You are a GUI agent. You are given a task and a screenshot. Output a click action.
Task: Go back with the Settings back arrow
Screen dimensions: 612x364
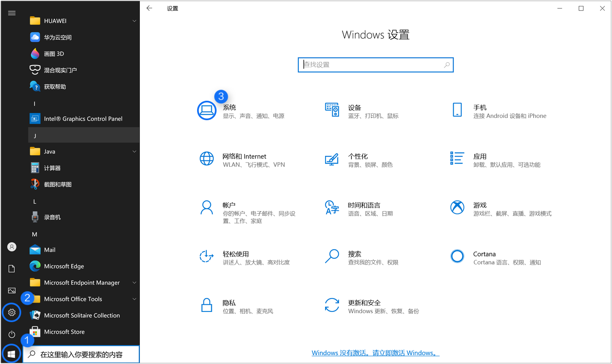[149, 8]
